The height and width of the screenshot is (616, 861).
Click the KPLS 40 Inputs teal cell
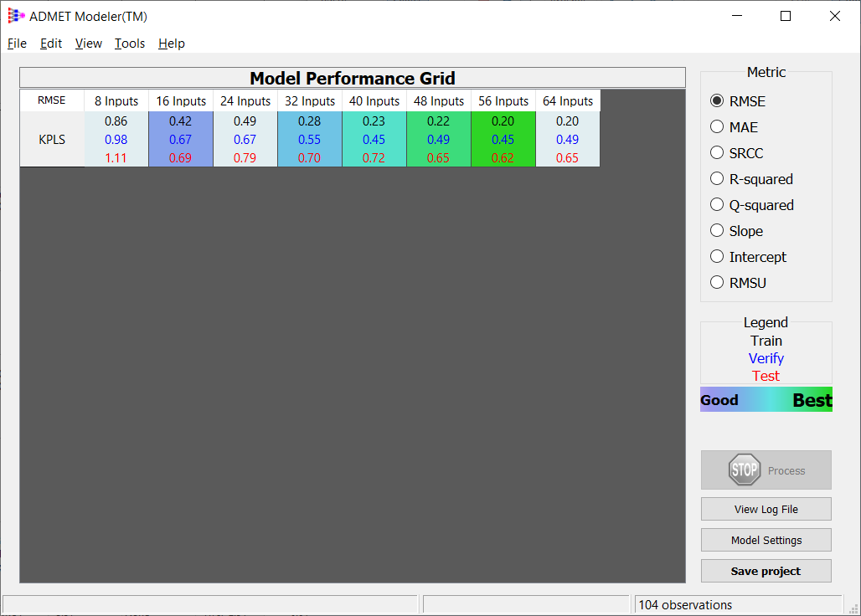(x=374, y=139)
